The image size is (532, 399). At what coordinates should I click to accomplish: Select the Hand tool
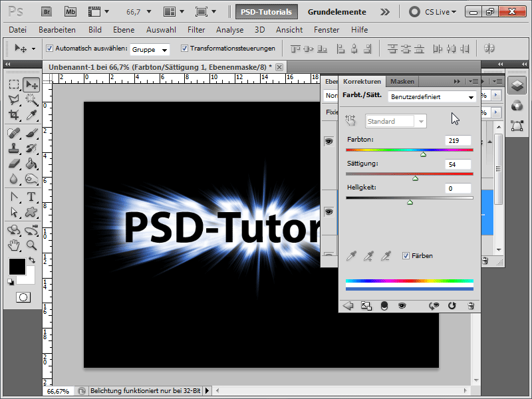pyautogui.click(x=14, y=245)
